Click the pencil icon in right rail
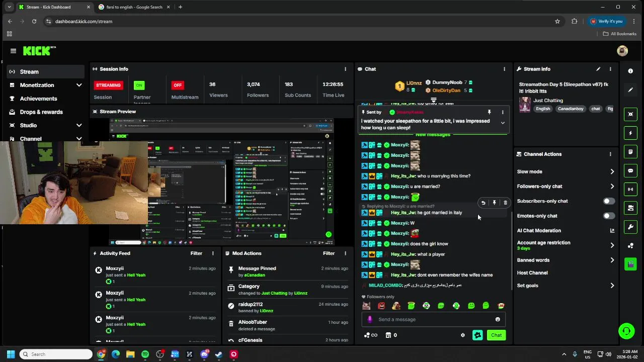644x362 pixels. click(x=630, y=90)
